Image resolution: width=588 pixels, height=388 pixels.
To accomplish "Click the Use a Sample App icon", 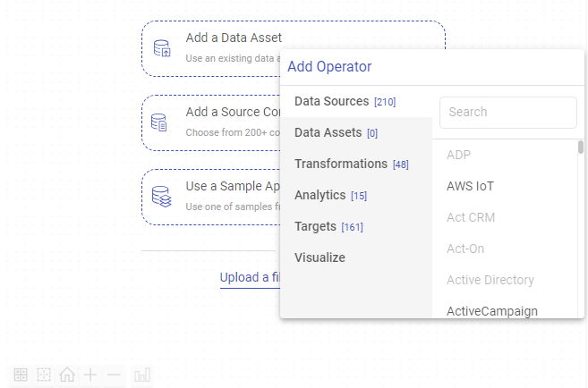I will (162, 197).
